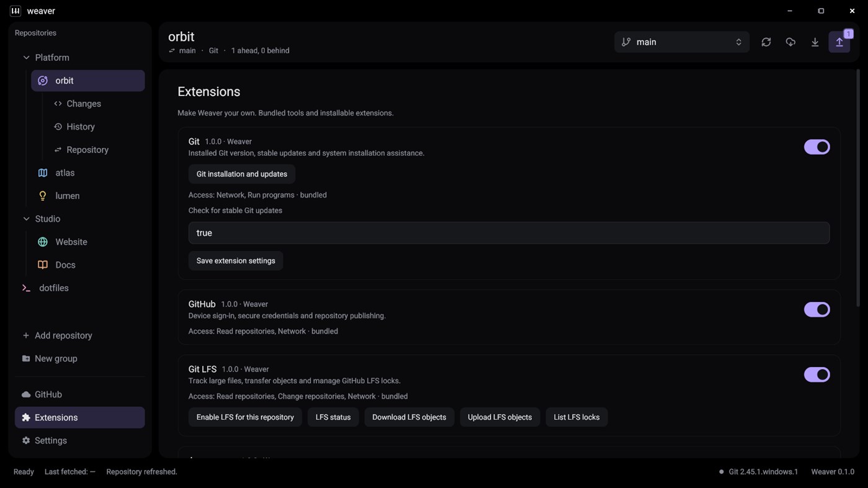
Task: Click the atlas map icon
Action: pyautogui.click(x=43, y=173)
